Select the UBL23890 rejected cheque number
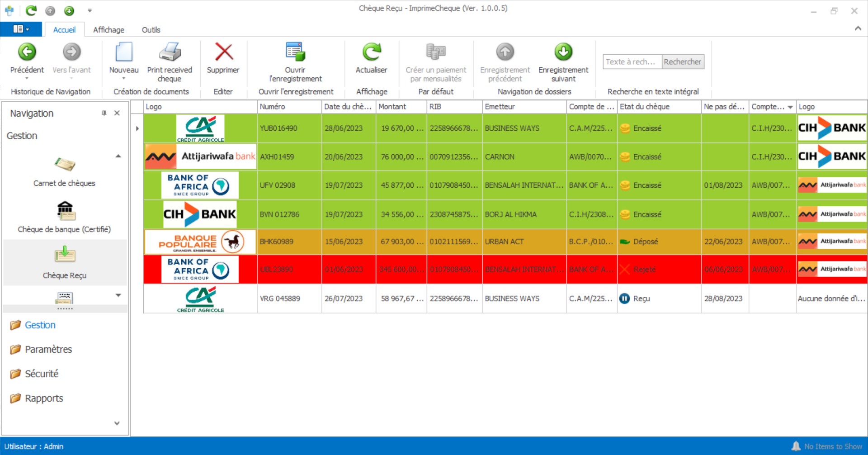Image resolution: width=868 pixels, height=455 pixels. pyautogui.click(x=289, y=270)
